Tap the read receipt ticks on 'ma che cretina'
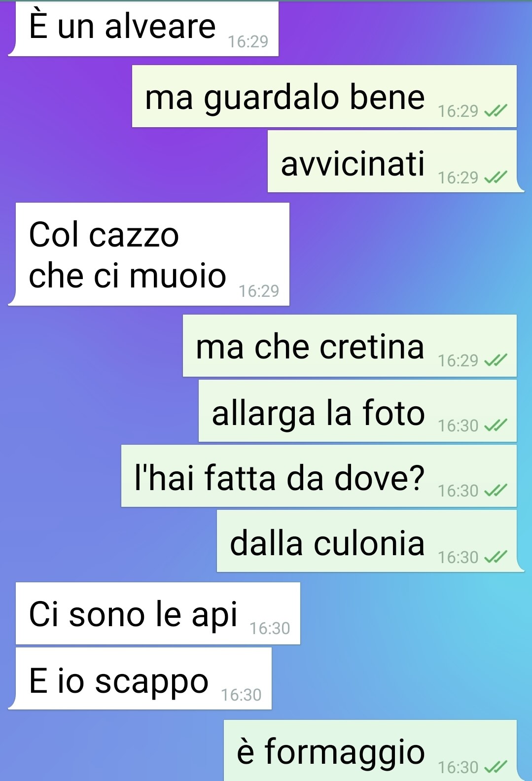 (x=496, y=361)
